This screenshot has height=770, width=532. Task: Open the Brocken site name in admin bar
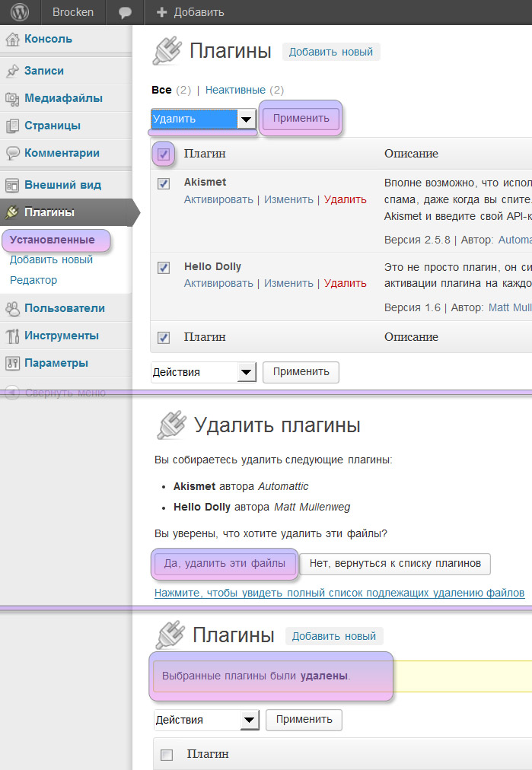(x=73, y=12)
